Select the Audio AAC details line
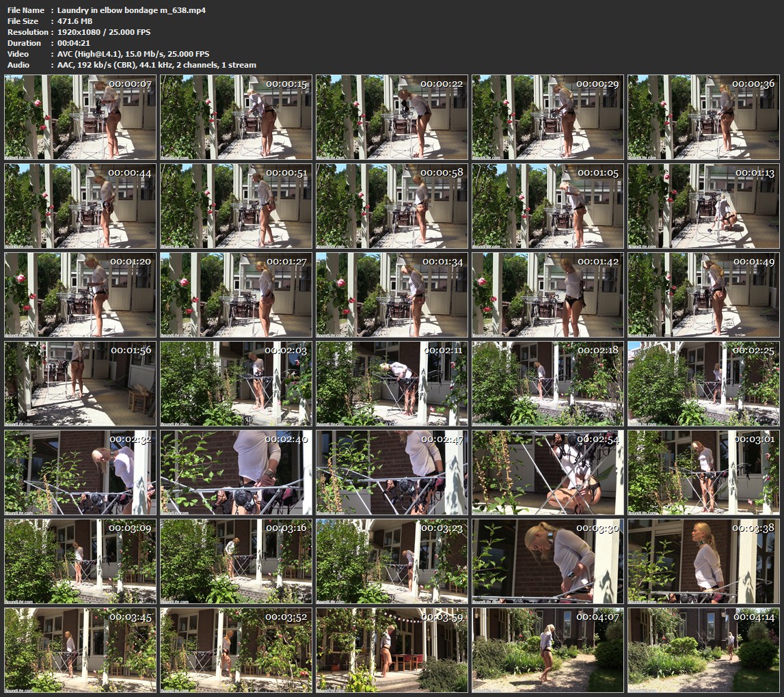The height and width of the screenshot is (697, 784). 157,65
